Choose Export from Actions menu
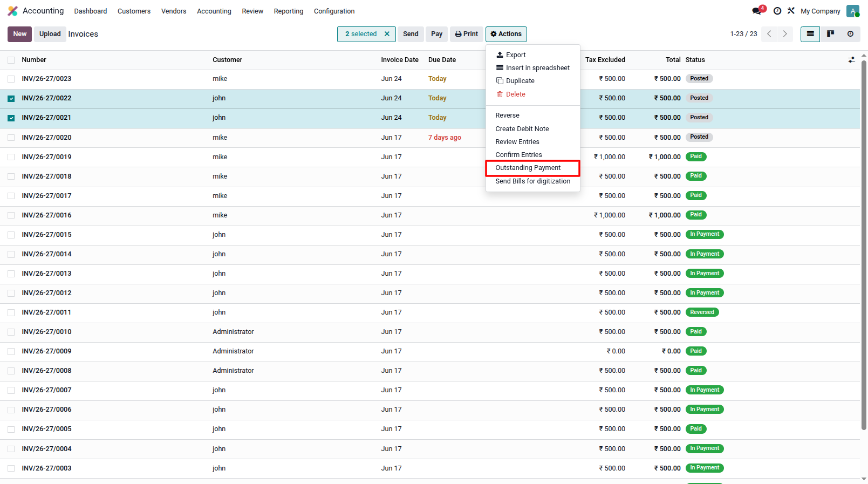 (533, 55)
